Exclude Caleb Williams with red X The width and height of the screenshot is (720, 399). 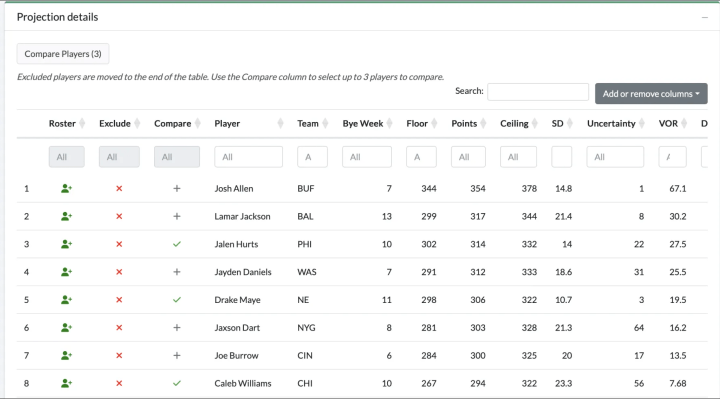(119, 383)
